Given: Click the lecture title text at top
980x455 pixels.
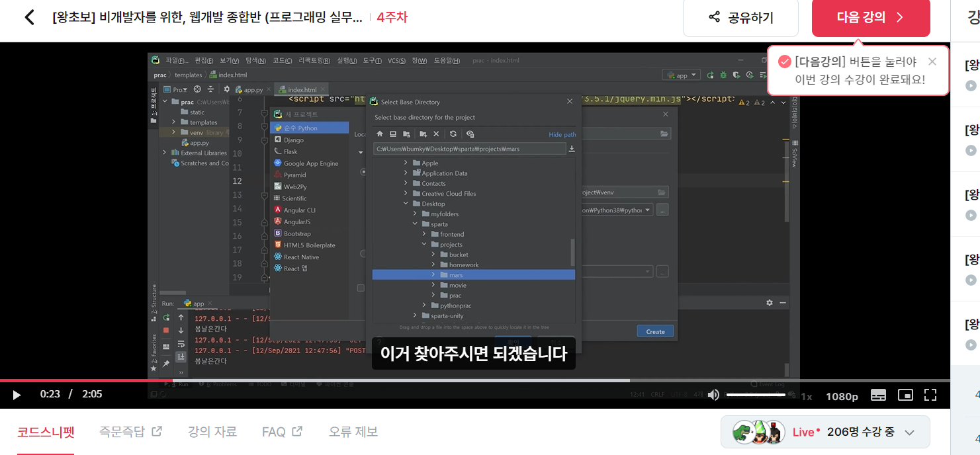Looking at the screenshot, I should [207, 17].
